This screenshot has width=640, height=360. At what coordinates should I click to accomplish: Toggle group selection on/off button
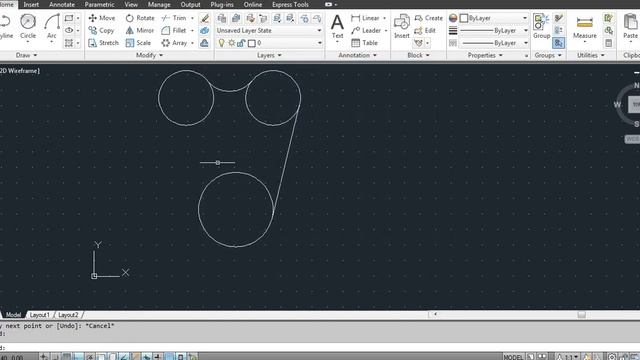[559, 42]
